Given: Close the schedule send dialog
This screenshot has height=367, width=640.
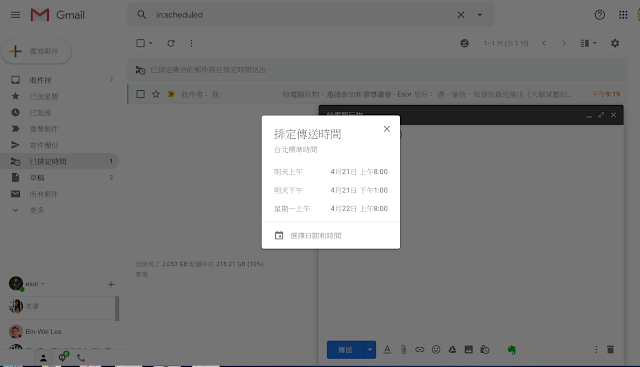Looking at the screenshot, I should pyautogui.click(x=387, y=129).
